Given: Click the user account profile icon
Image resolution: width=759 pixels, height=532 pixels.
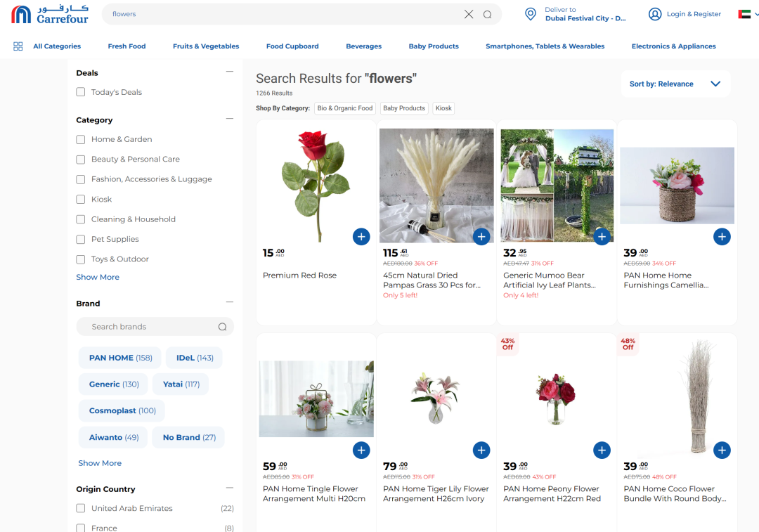Looking at the screenshot, I should tap(655, 14).
